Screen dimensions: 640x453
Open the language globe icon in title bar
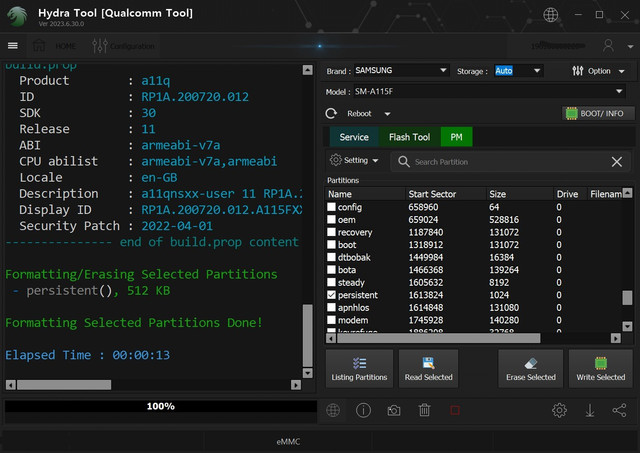(x=550, y=15)
